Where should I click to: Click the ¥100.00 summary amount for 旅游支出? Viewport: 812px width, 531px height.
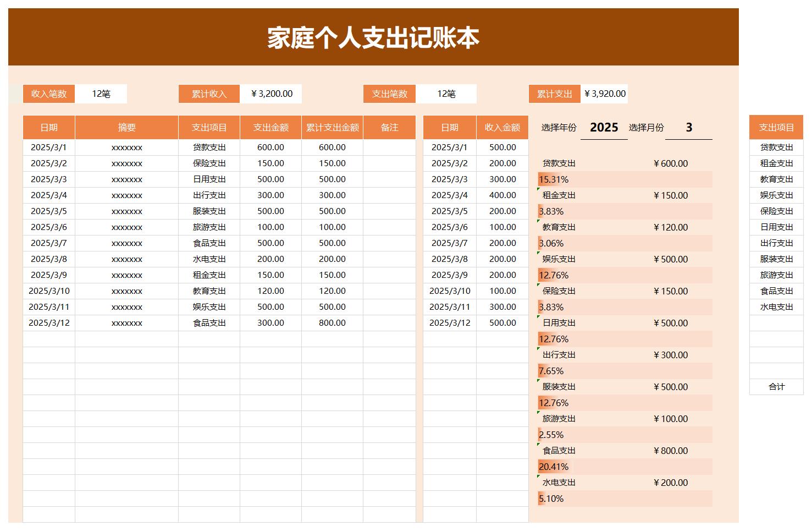click(x=671, y=419)
